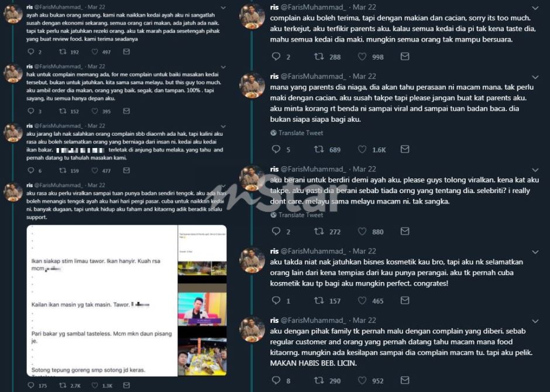Viewport: 550px width, 392px height.
Task: Retweet the tweet showing 689 retweets
Action: [x=319, y=149]
